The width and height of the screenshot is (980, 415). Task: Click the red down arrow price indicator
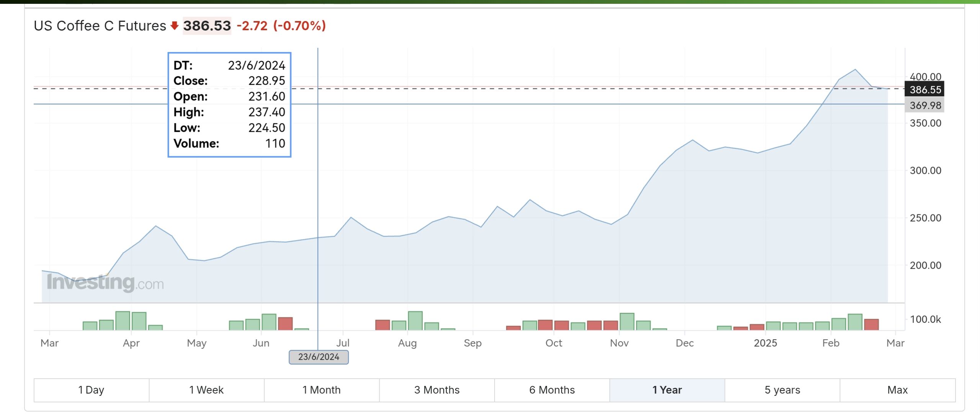(175, 26)
